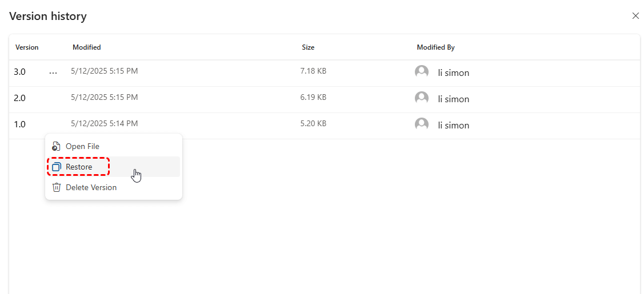This screenshot has width=644, height=294.
Task: Open version 1.0 link
Action: tap(19, 124)
